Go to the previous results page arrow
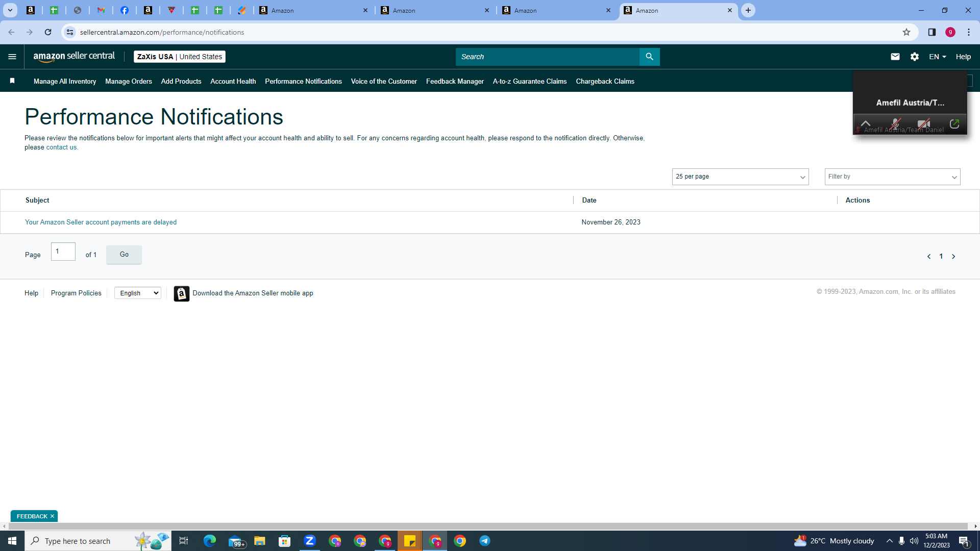 [928, 257]
